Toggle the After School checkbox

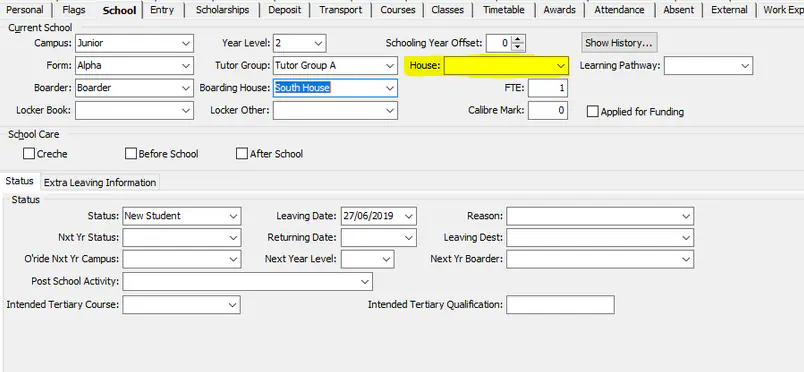(x=242, y=153)
